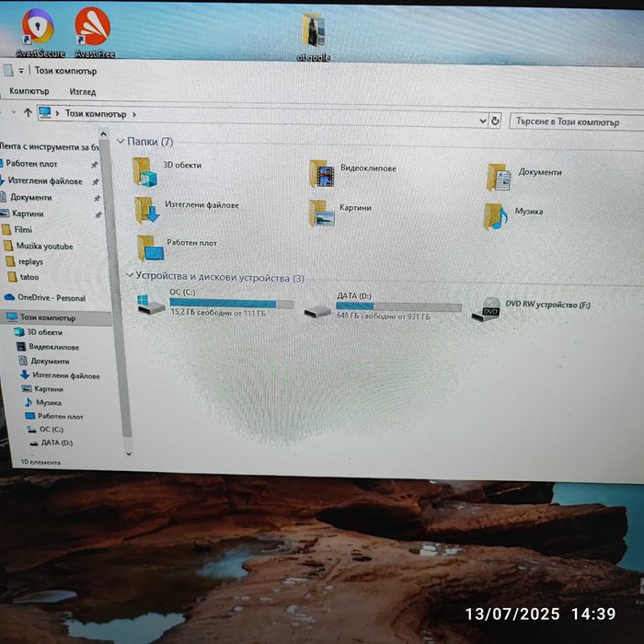Select the ОС (C:) drive icon
This screenshot has width=644, height=644.
click(x=150, y=305)
